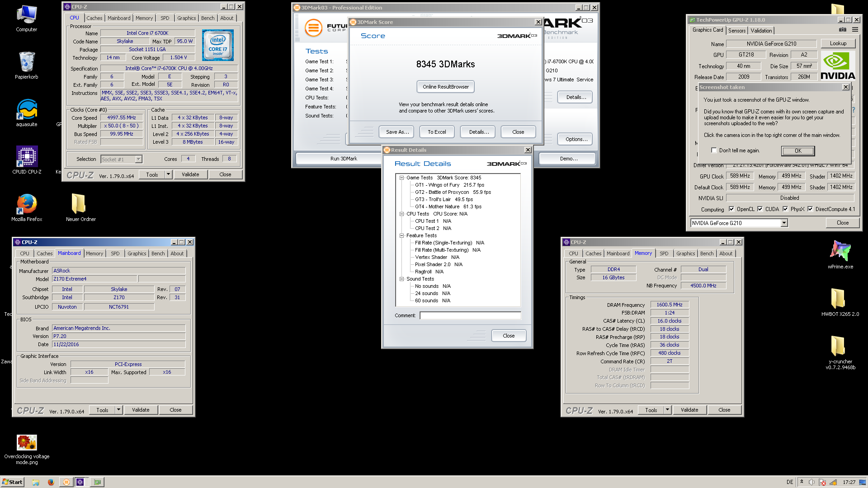Collapse the Sound Tests tree node
This screenshot has height=488, width=868.
pos(401,279)
